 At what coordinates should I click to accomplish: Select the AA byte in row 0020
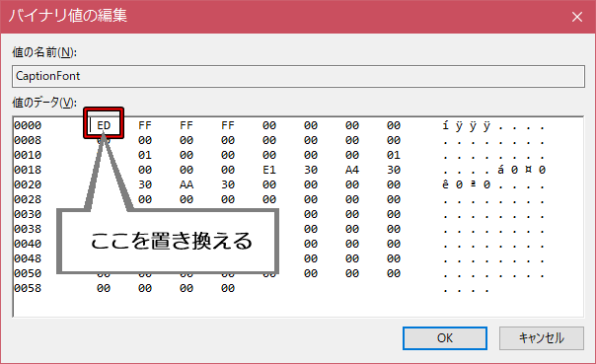(x=186, y=184)
